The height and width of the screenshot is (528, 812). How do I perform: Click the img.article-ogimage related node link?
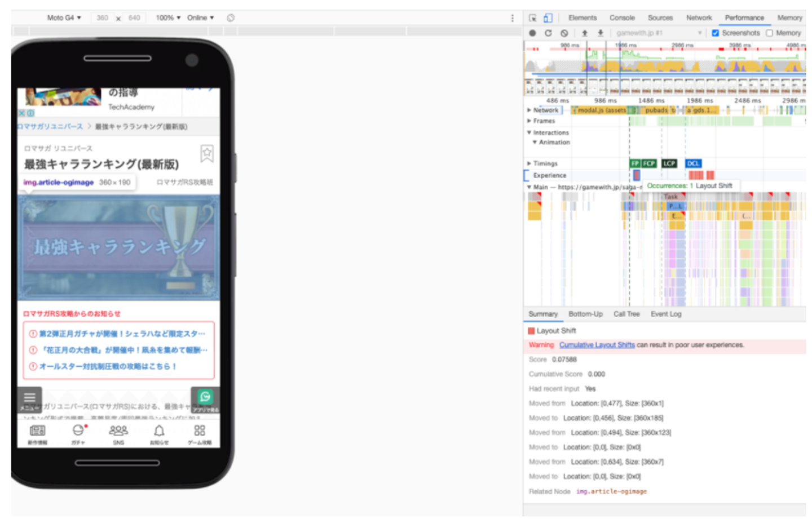click(611, 492)
